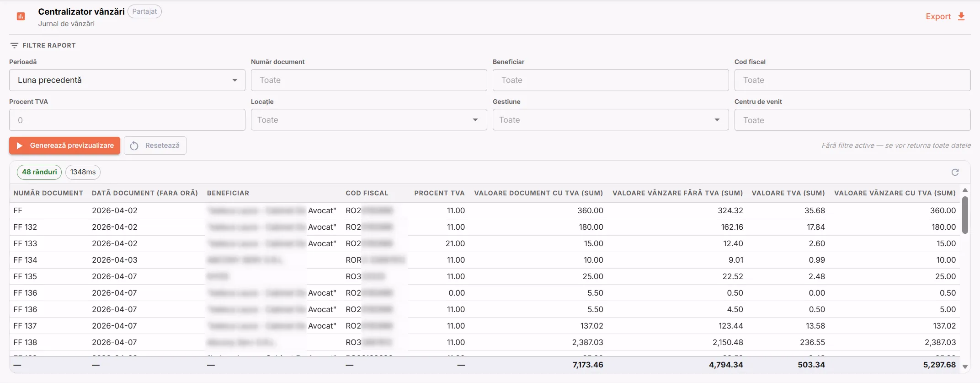This screenshot has height=383, width=980.
Task: Sort by Valoare Vânzare cu TVA header
Action: (x=895, y=193)
